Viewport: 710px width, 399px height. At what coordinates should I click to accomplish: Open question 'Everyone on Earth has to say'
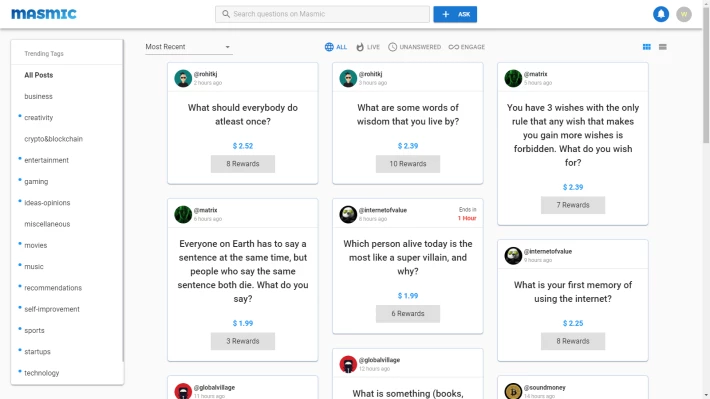tap(243, 271)
